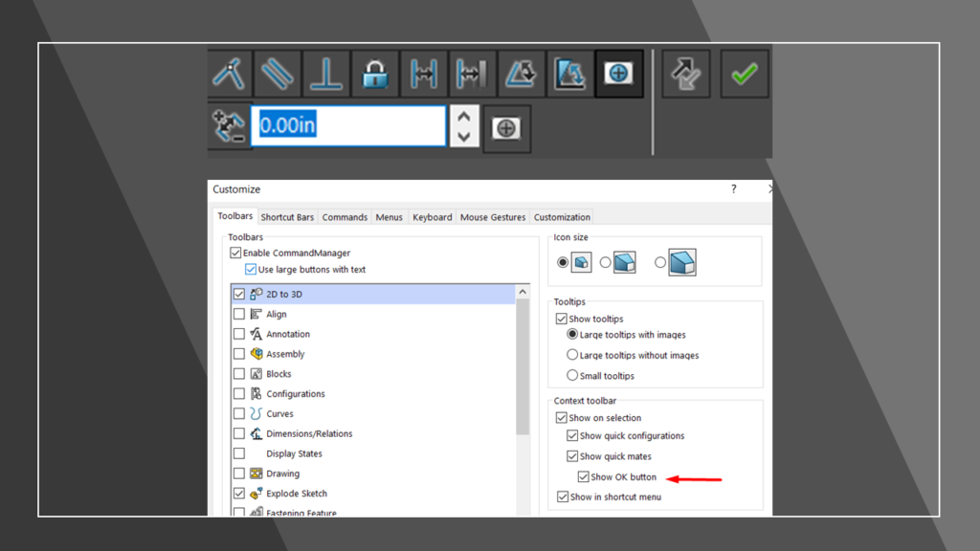
Task: Open the Mouse Gestures tab
Action: click(492, 217)
